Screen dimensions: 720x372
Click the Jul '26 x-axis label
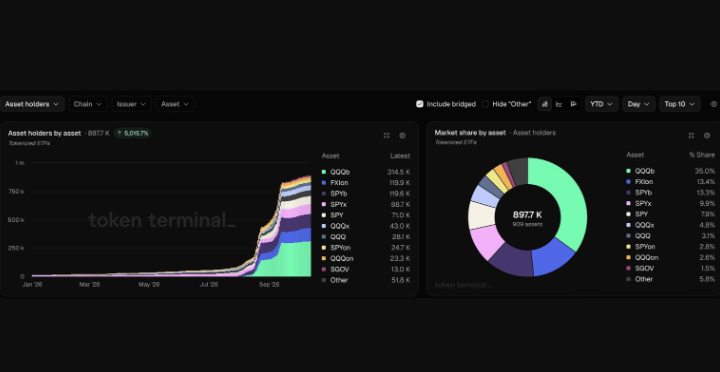(209, 285)
